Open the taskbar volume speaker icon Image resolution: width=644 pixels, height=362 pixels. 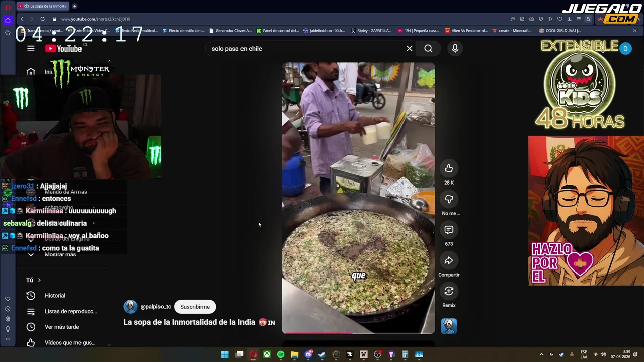point(603,354)
